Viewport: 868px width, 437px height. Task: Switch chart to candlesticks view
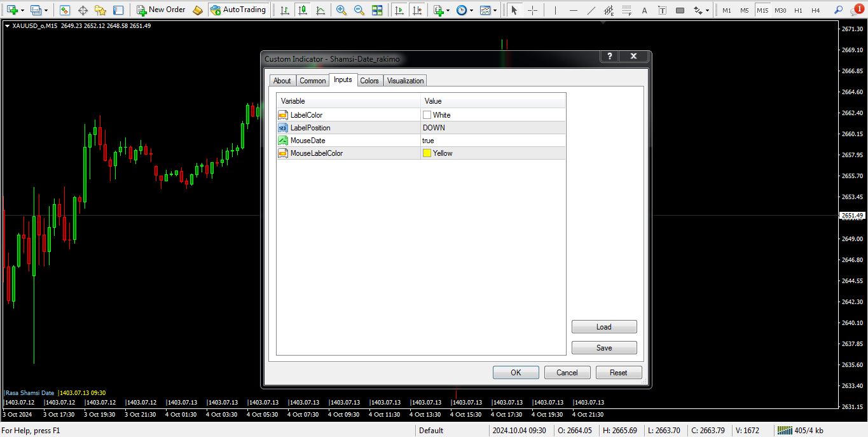pyautogui.click(x=302, y=10)
